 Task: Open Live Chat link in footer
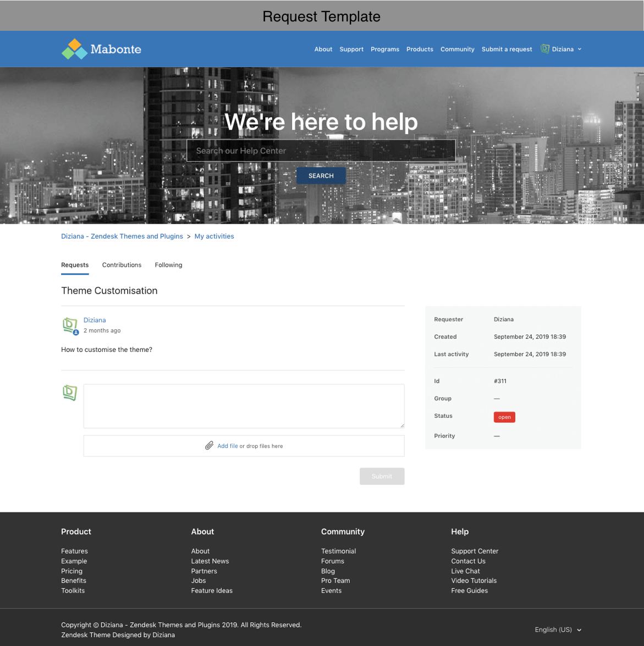click(x=465, y=571)
